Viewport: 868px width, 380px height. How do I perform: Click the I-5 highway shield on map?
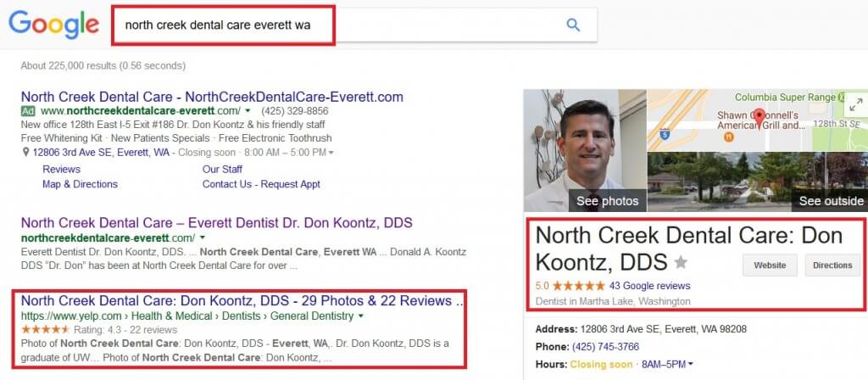coord(665,133)
